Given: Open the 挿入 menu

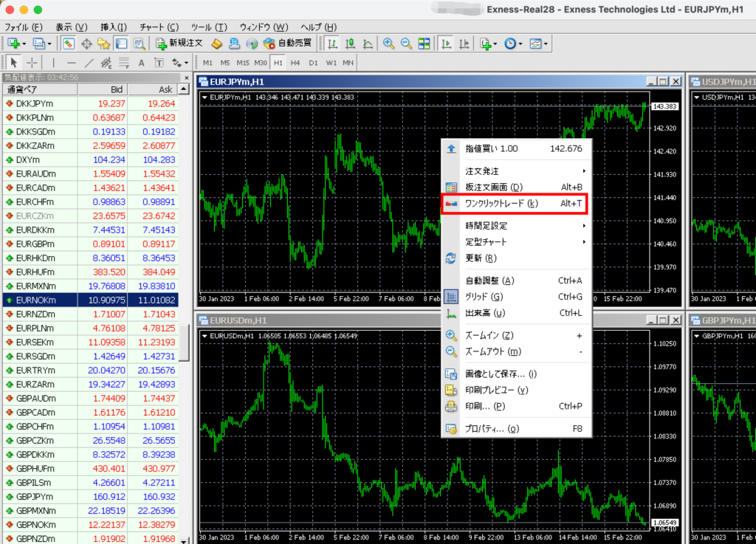Looking at the screenshot, I should pos(114,27).
